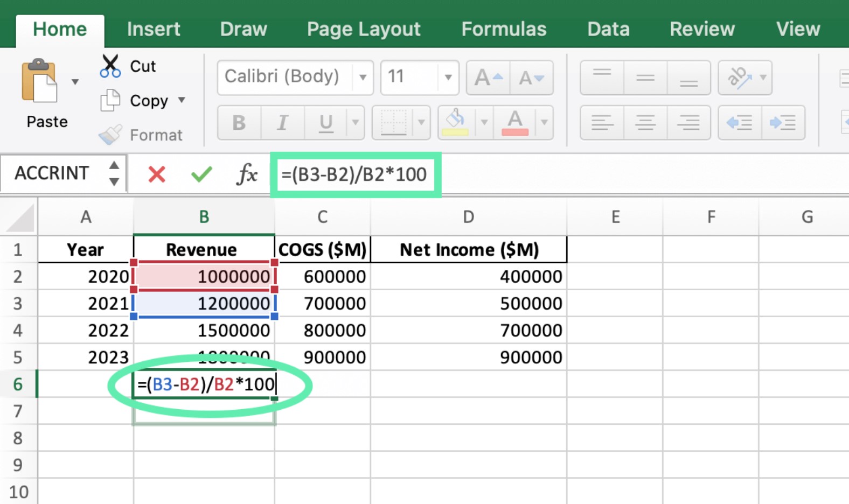This screenshot has height=504, width=849.
Task: Open the Paste options arrow
Action: point(75,82)
